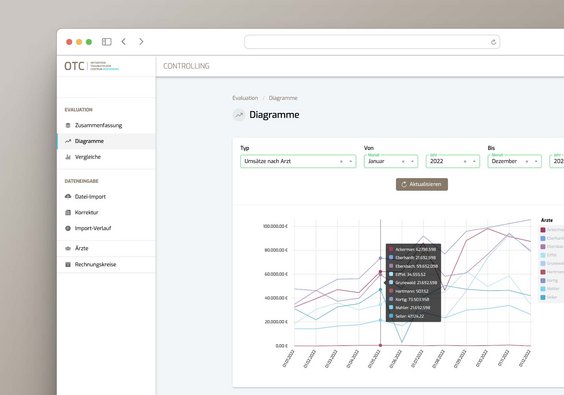564x395 pixels.
Task: Click the Korrektur table icon
Action: pyautogui.click(x=68, y=212)
